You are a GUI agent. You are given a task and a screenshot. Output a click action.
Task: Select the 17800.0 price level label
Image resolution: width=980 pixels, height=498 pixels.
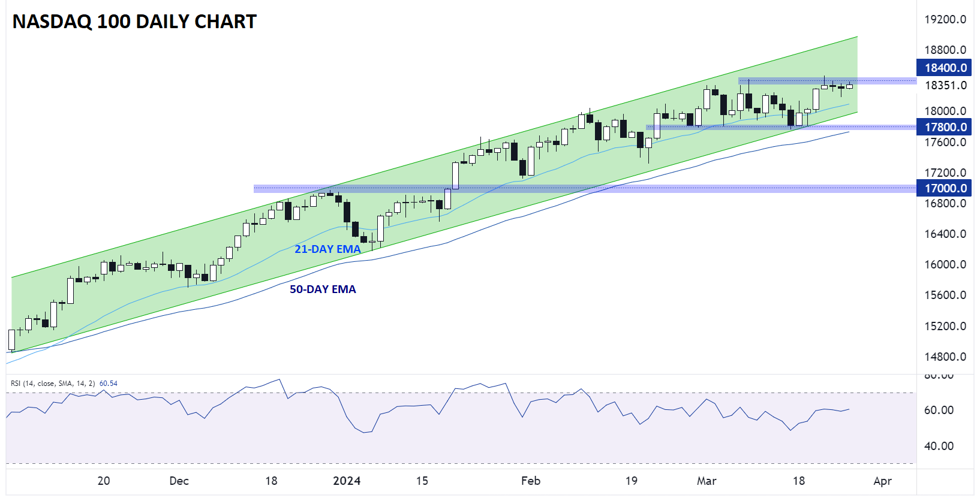point(945,127)
